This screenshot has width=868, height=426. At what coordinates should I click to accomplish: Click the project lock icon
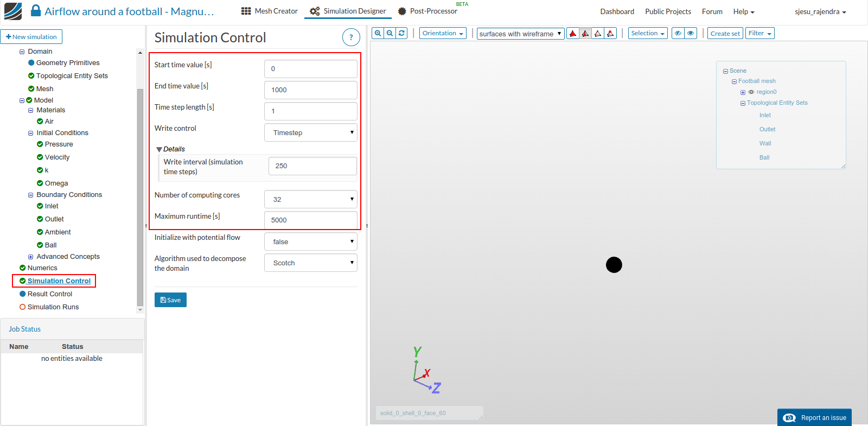pyautogui.click(x=36, y=11)
